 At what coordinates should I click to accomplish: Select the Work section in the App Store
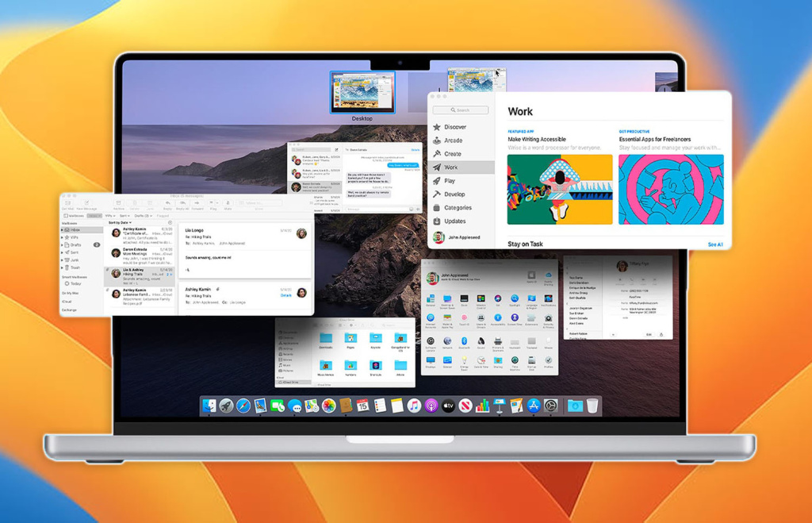(x=452, y=167)
